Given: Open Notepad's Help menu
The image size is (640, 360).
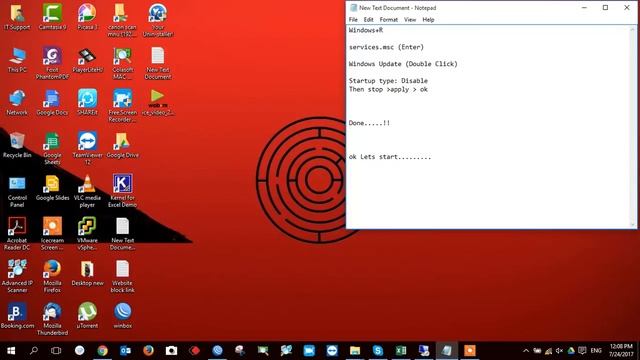Looking at the screenshot, I should [x=428, y=20].
